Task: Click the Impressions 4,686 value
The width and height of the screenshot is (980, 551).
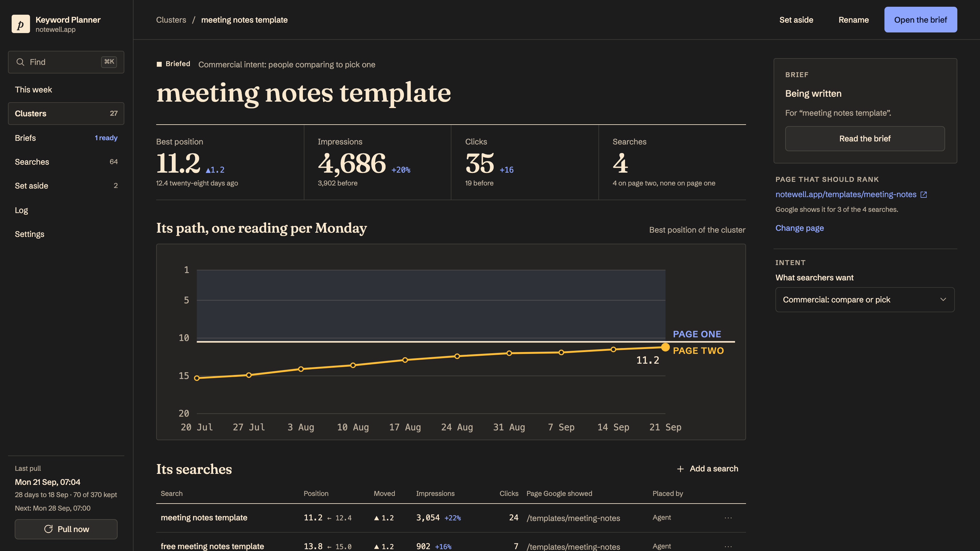Action: 352,163
